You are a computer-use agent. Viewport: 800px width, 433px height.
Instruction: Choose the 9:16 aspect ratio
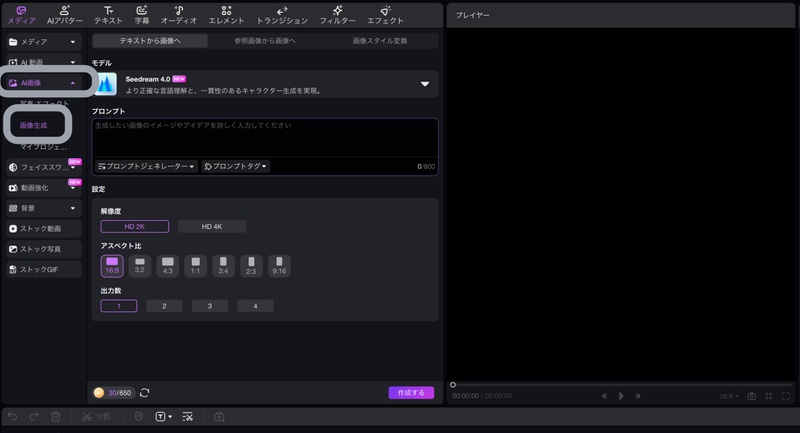click(279, 266)
